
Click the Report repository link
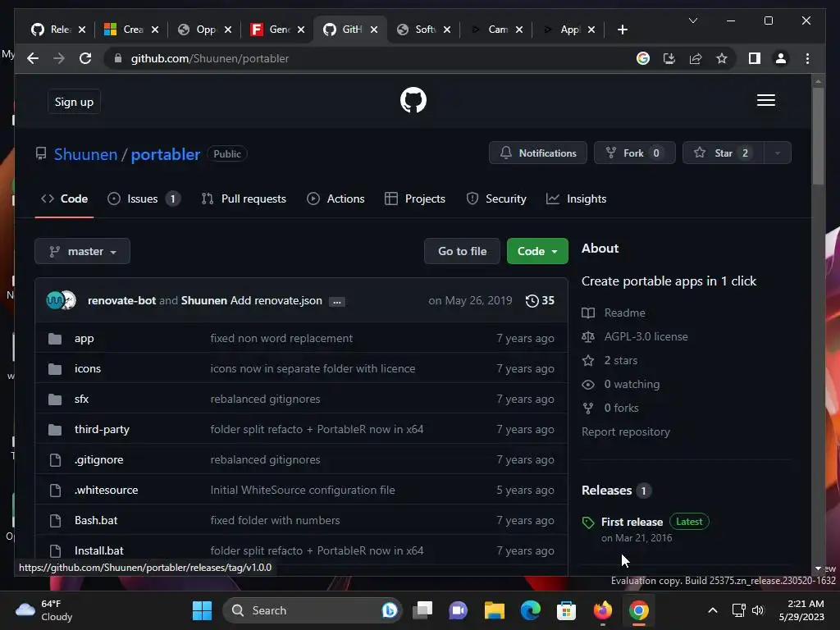point(626,431)
